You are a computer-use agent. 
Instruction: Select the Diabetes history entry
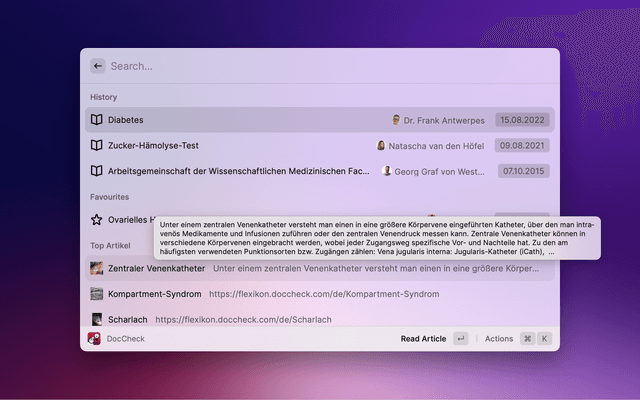pos(240,120)
